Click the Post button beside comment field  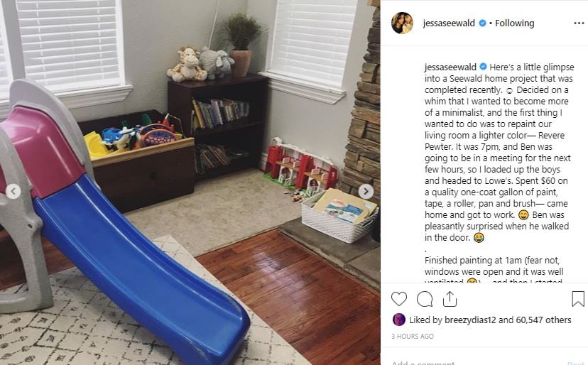tap(576, 363)
